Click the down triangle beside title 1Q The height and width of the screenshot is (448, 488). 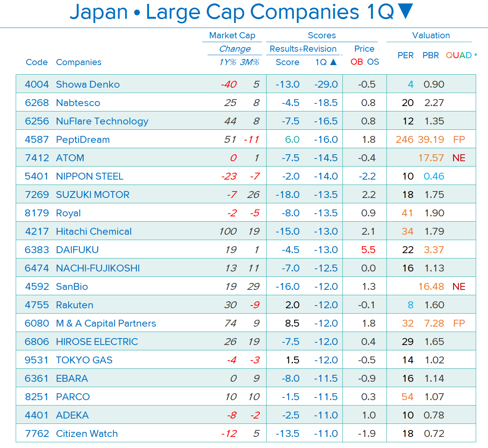(x=405, y=11)
